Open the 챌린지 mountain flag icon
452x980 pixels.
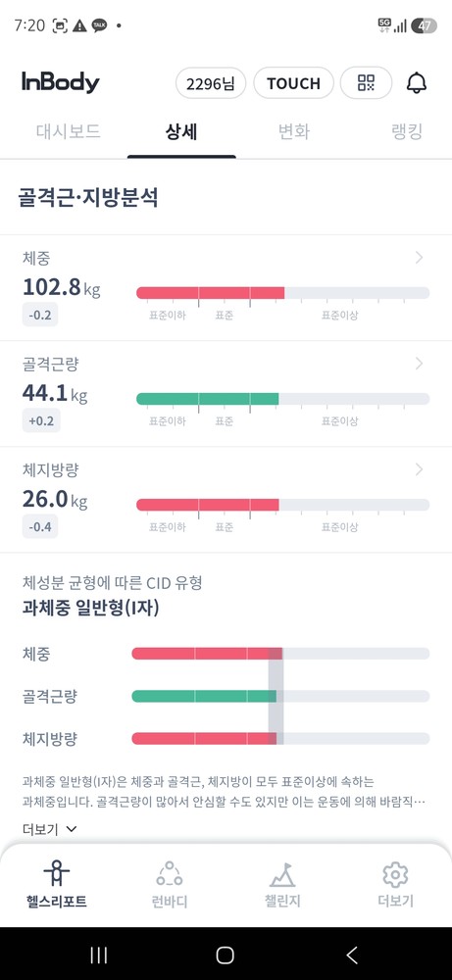coord(282,874)
